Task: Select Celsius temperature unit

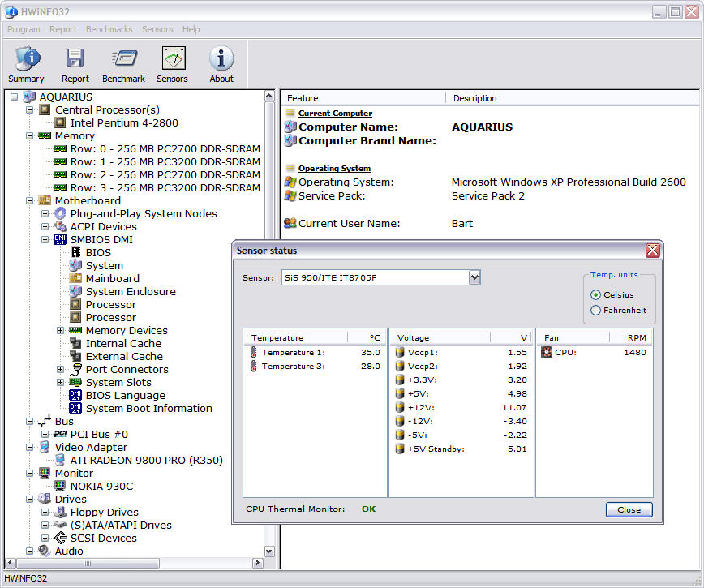Action: (x=596, y=295)
